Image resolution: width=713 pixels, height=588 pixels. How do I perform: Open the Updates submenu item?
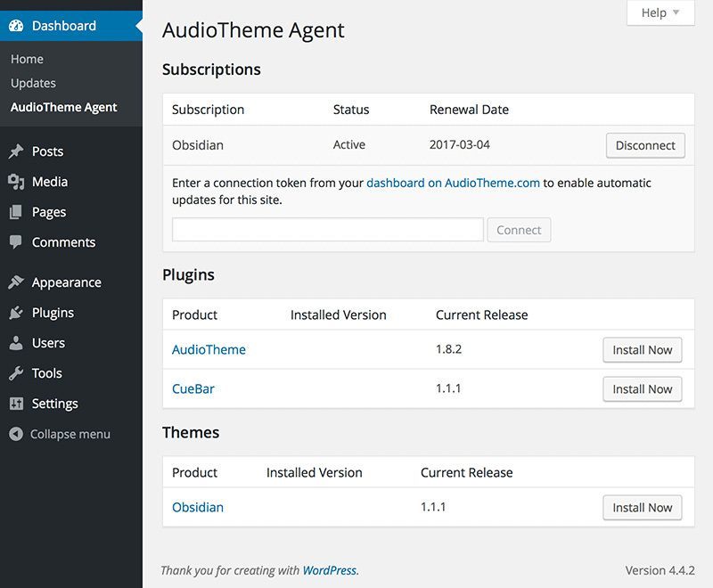click(x=33, y=83)
